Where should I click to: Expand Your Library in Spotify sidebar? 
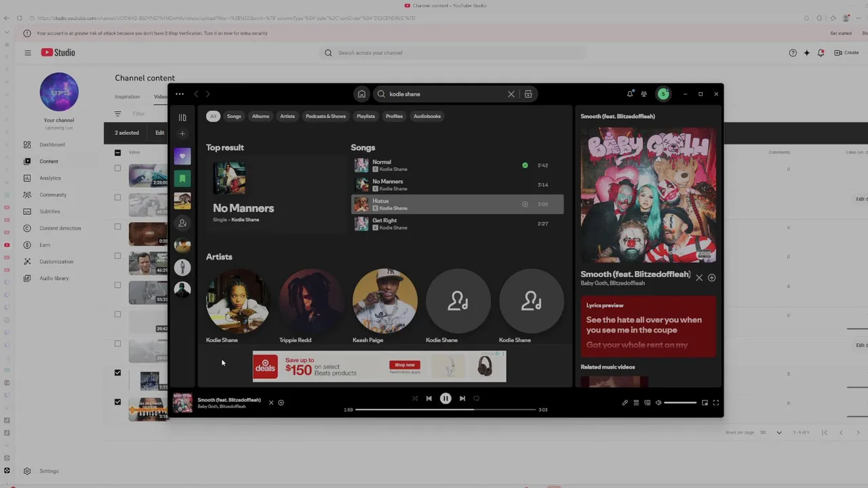click(x=182, y=117)
